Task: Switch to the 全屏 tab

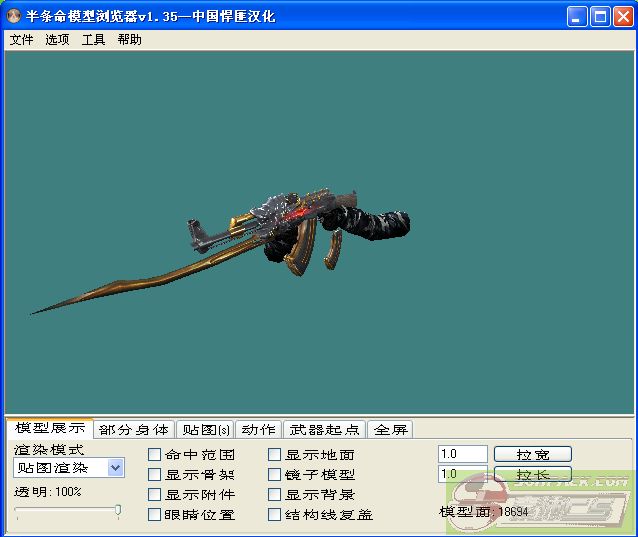Action: (x=390, y=430)
